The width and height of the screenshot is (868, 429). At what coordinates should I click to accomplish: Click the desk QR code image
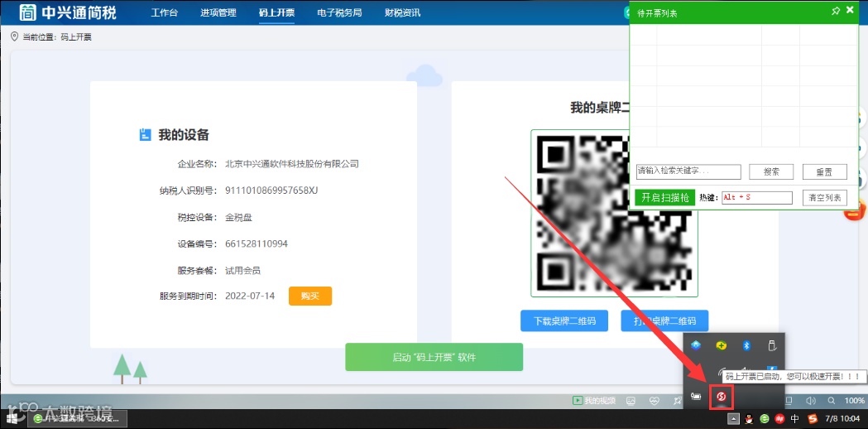click(614, 214)
